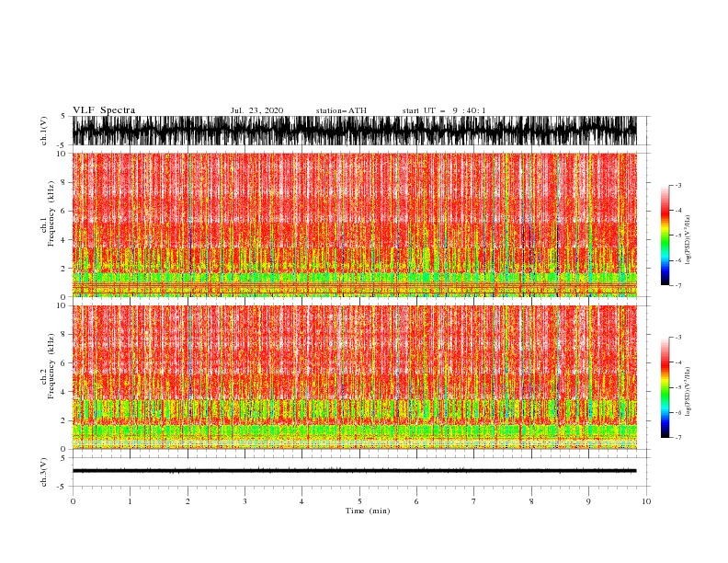Click the 'VLF Spectra' title text
The image size is (728, 563).
[x=104, y=110]
